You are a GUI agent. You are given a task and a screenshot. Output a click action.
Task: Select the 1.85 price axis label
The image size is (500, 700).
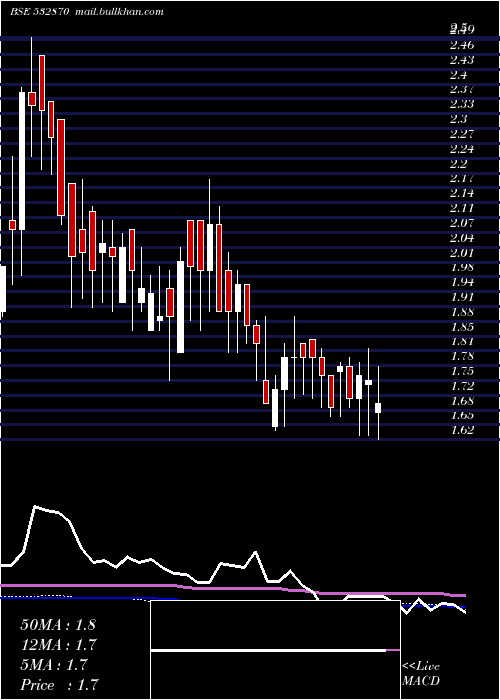[x=462, y=327]
